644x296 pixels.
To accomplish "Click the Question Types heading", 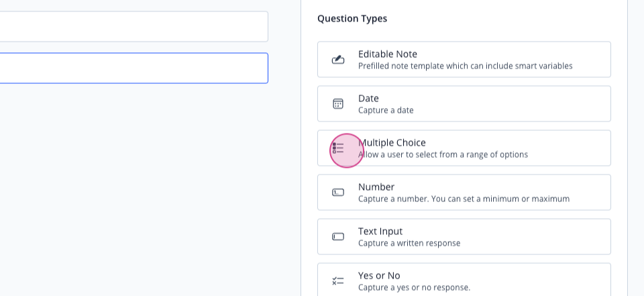I will point(352,19).
